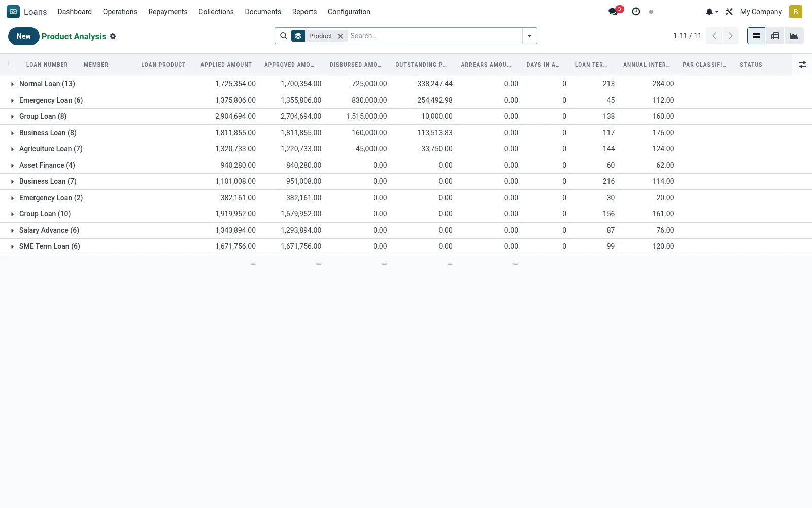Image resolution: width=812 pixels, height=508 pixels.
Task: Click the search magnifier icon
Action: [x=284, y=36]
